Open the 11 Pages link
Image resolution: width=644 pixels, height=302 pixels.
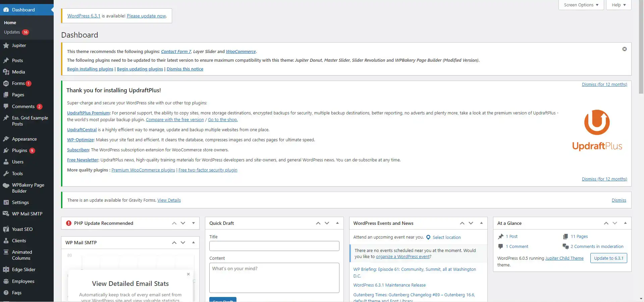(579, 236)
